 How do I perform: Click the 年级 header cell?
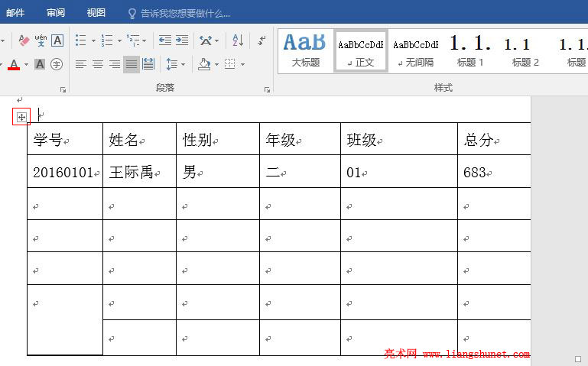300,138
